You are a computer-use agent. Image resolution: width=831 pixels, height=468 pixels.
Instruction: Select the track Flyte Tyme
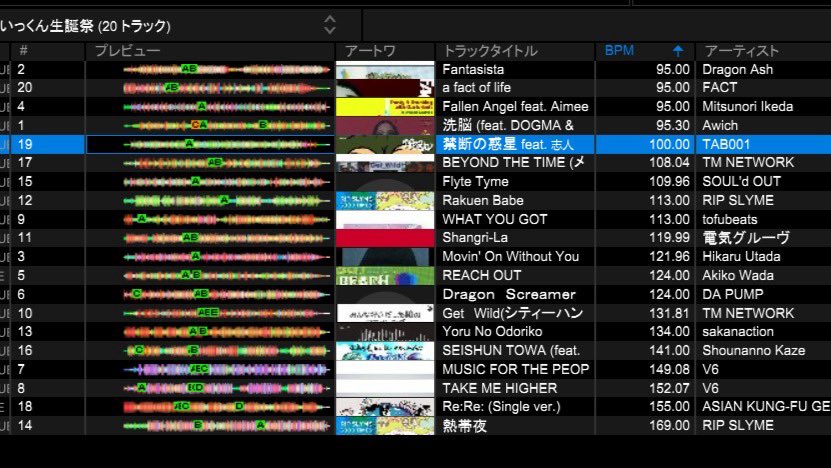475,182
